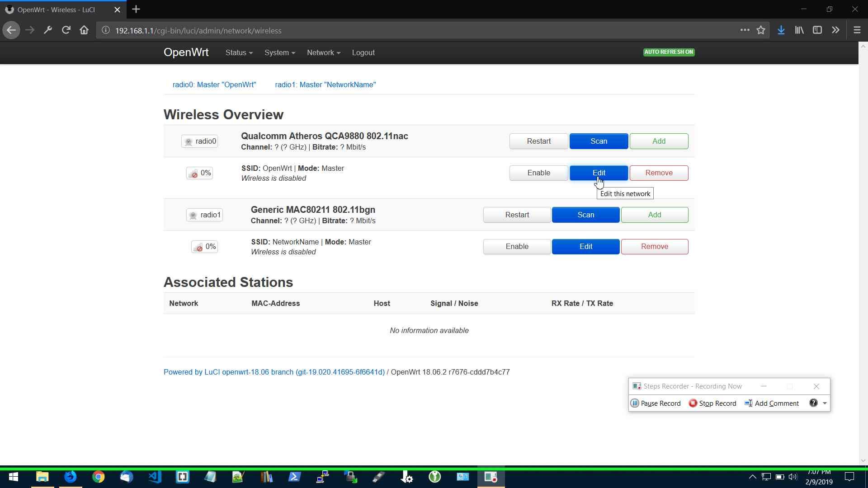Viewport: 868px width, 488px height.
Task: Bookmark this page with the star
Action: (761, 30)
